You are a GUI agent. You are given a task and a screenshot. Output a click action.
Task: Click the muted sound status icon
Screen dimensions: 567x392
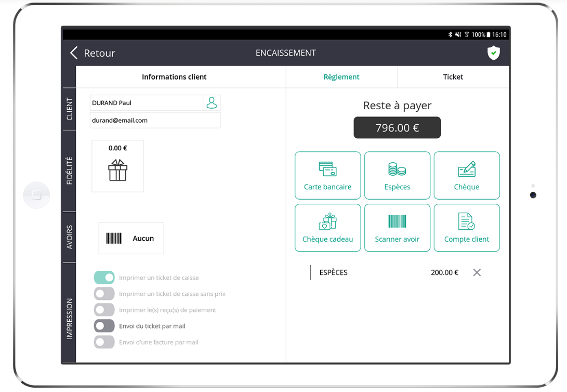[458, 34]
